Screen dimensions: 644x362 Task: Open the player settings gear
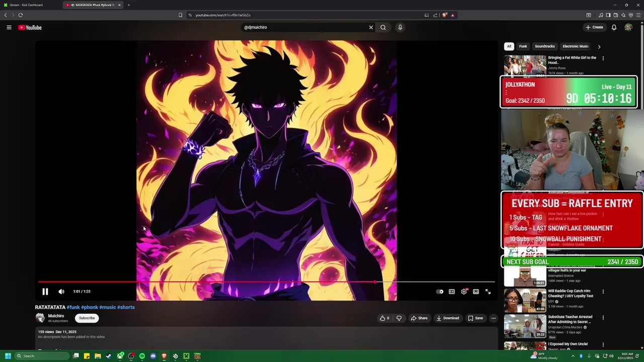464,292
